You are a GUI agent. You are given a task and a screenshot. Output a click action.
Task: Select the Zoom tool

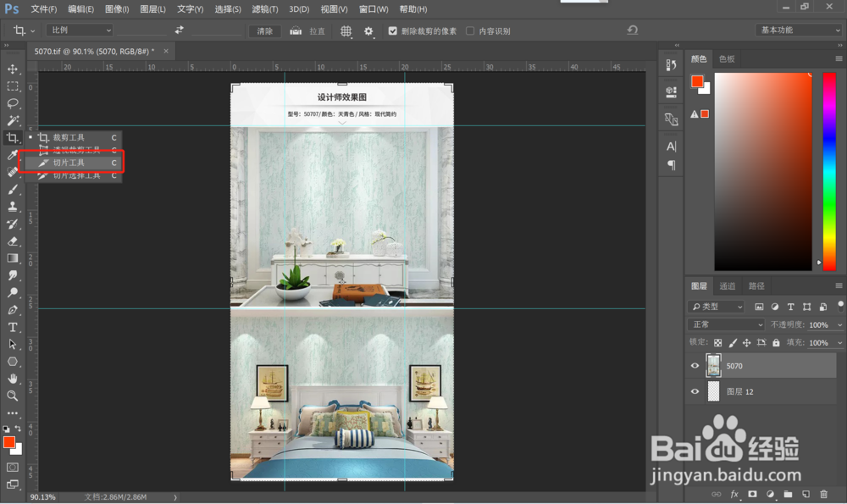coord(13,396)
